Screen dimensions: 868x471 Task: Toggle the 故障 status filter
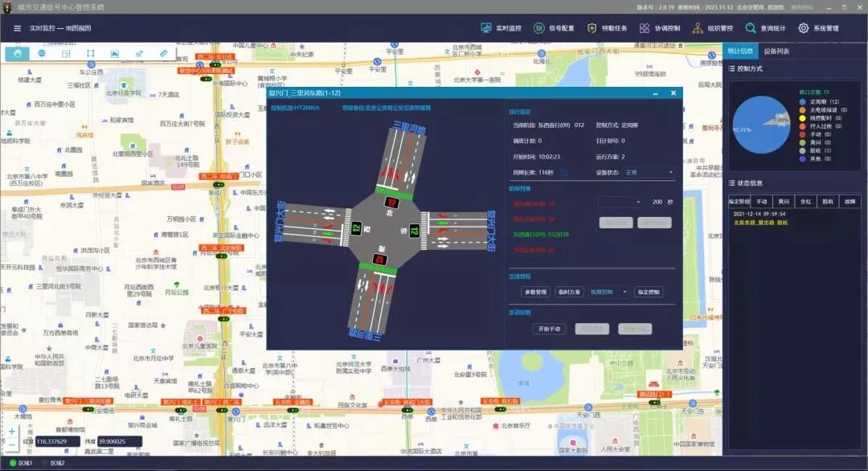(x=850, y=202)
